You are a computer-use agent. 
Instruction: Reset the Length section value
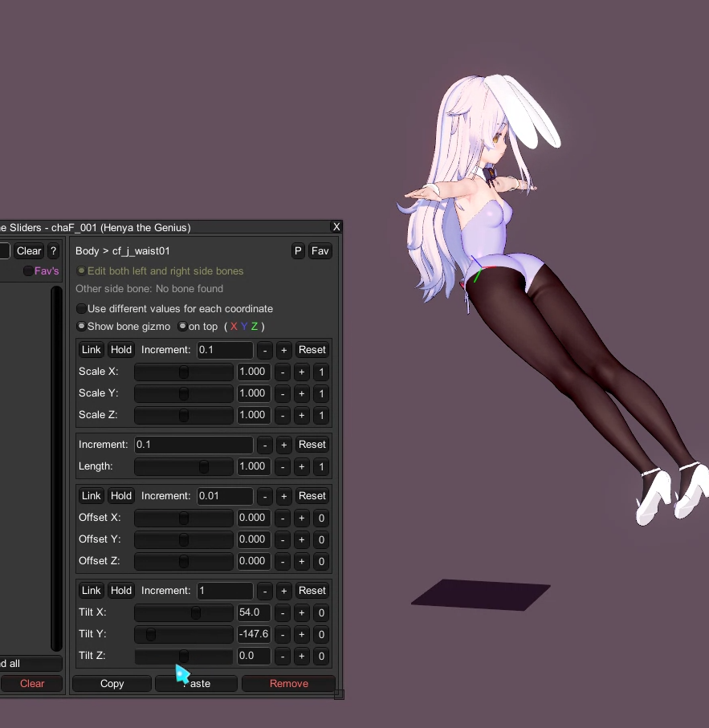coord(312,445)
